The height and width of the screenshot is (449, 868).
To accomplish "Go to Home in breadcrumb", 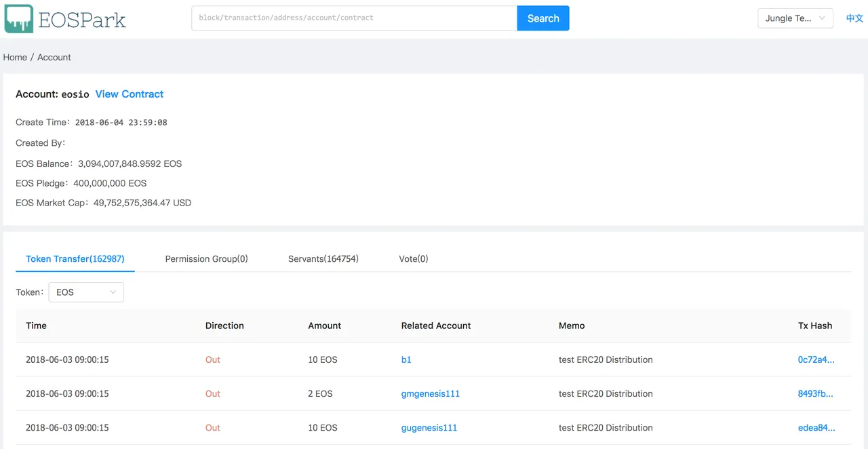I will tap(15, 58).
